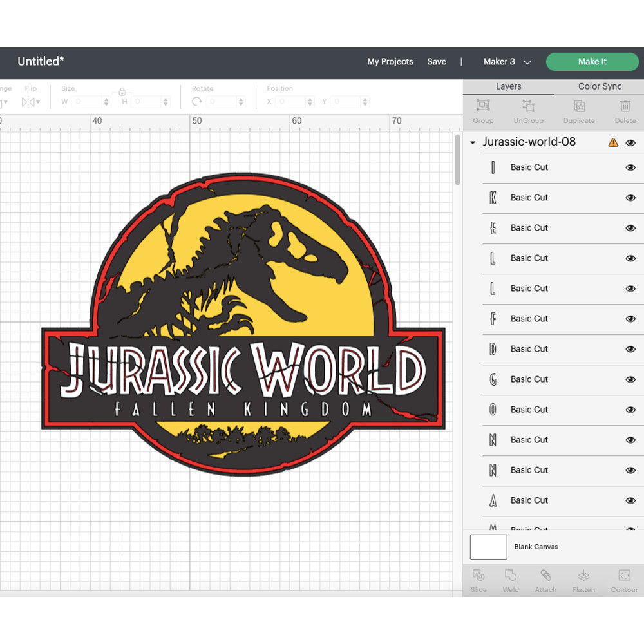Open My Projects
Image resolution: width=644 pixels, height=644 pixels.
click(390, 62)
